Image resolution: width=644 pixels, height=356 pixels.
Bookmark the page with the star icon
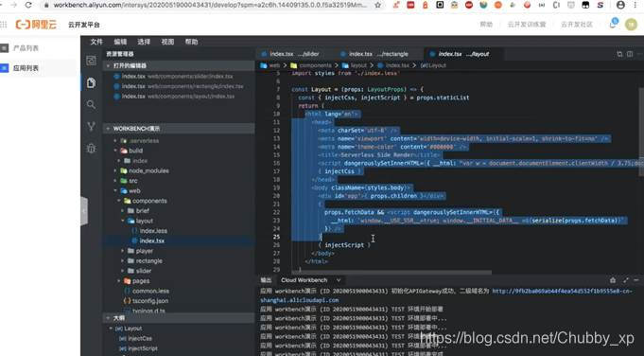pyautogui.click(x=378, y=5)
